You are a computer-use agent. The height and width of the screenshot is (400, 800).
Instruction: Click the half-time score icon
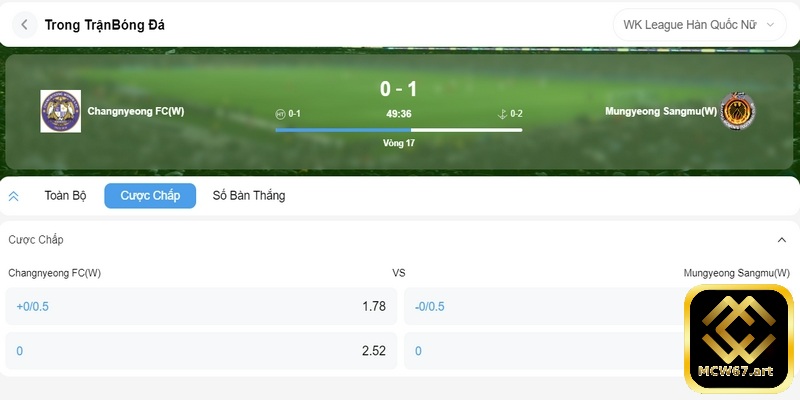281,114
